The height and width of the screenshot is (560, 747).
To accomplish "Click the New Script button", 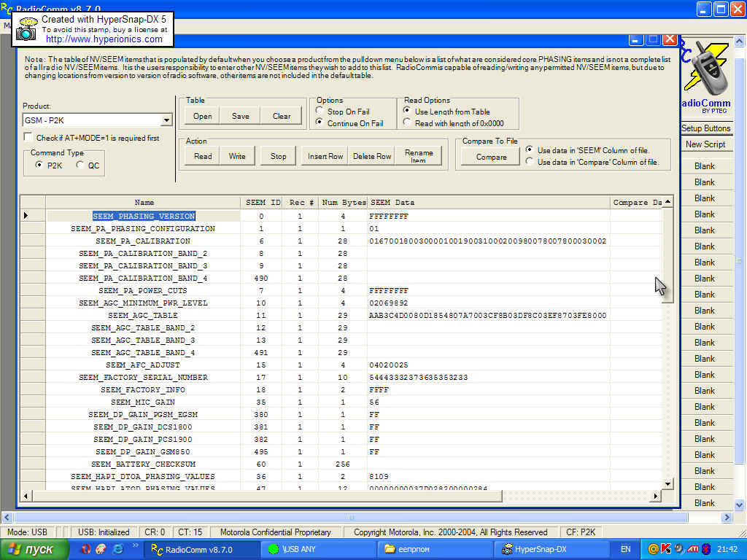I will (705, 144).
